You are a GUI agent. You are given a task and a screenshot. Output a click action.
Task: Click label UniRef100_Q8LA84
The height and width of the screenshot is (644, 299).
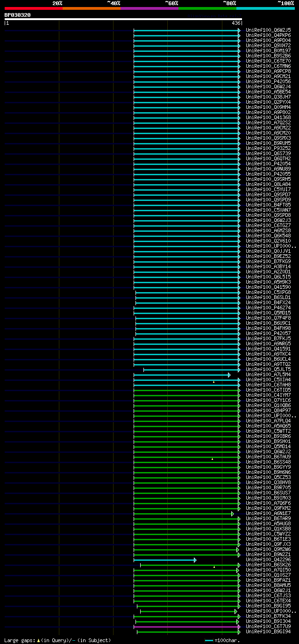point(268,184)
